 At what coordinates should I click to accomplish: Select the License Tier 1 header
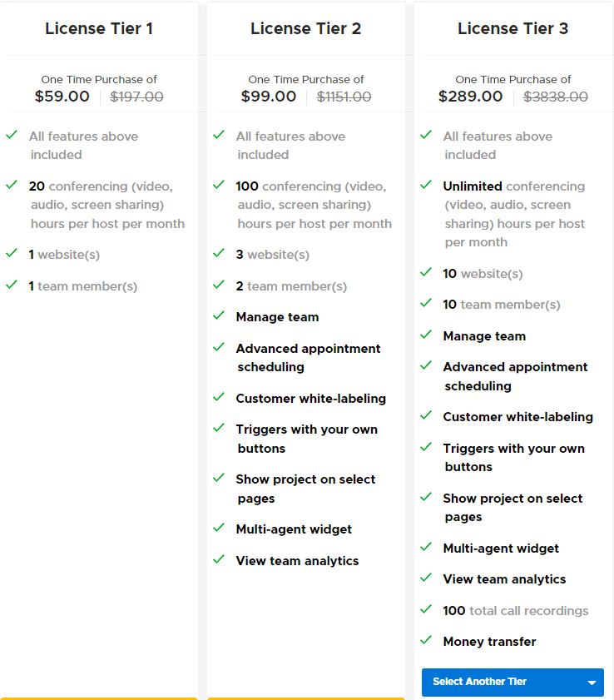point(98,27)
